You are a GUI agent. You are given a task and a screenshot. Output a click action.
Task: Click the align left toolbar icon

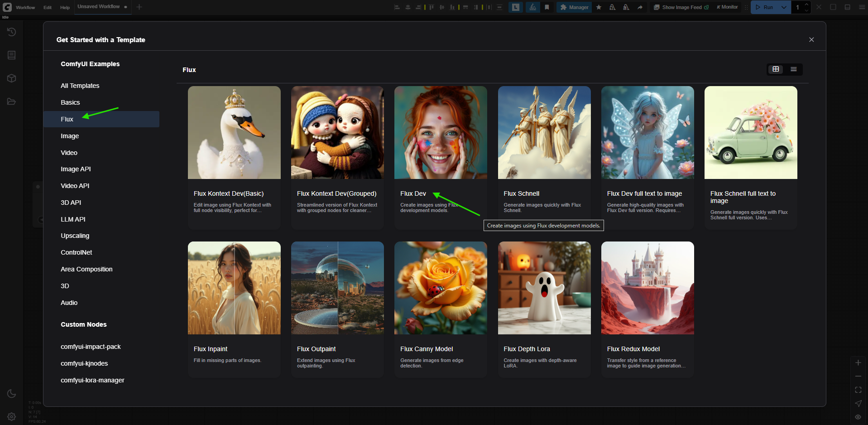click(x=397, y=7)
